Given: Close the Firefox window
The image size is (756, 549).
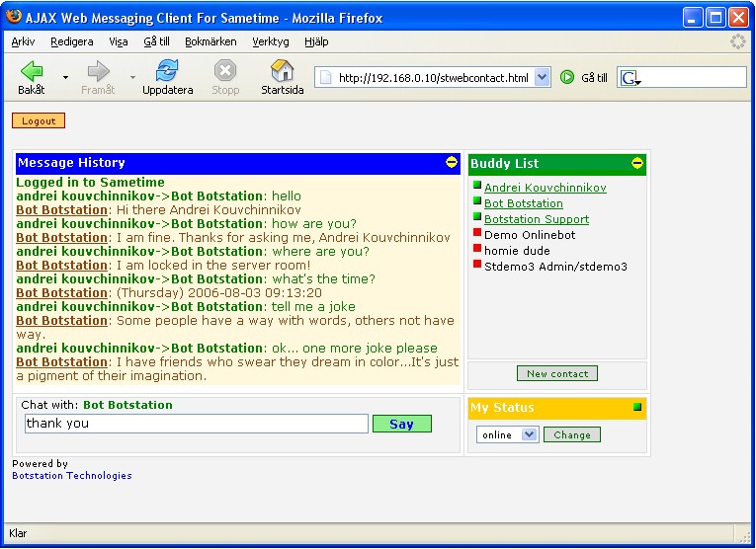Looking at the screenshot, I should [738, 18].
